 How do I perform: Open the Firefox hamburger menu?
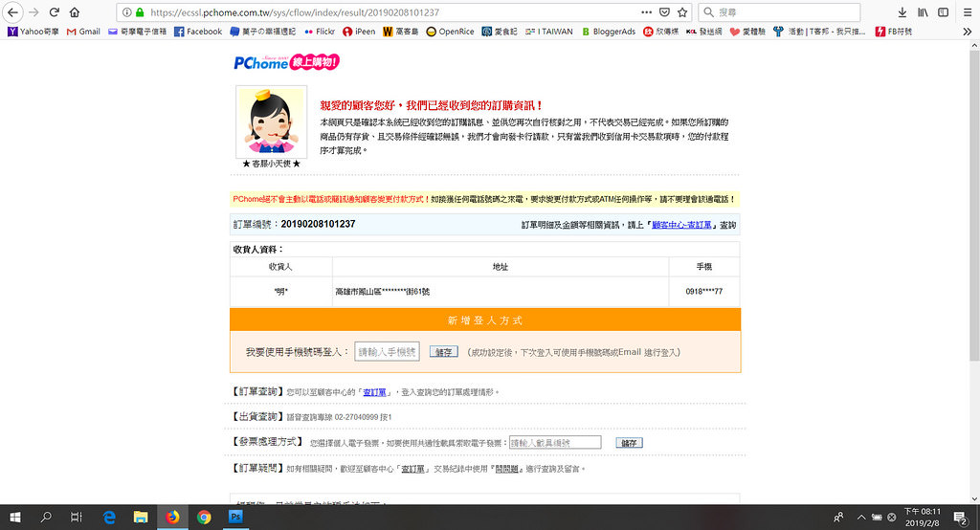coord(968,11)
